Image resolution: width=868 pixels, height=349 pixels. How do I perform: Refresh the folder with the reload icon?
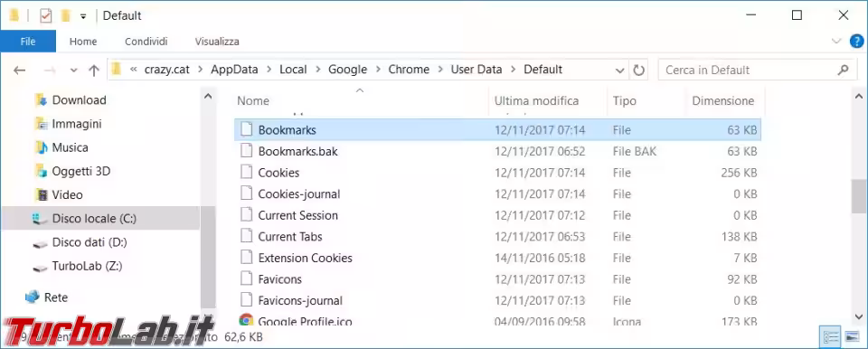pos(639,71)
